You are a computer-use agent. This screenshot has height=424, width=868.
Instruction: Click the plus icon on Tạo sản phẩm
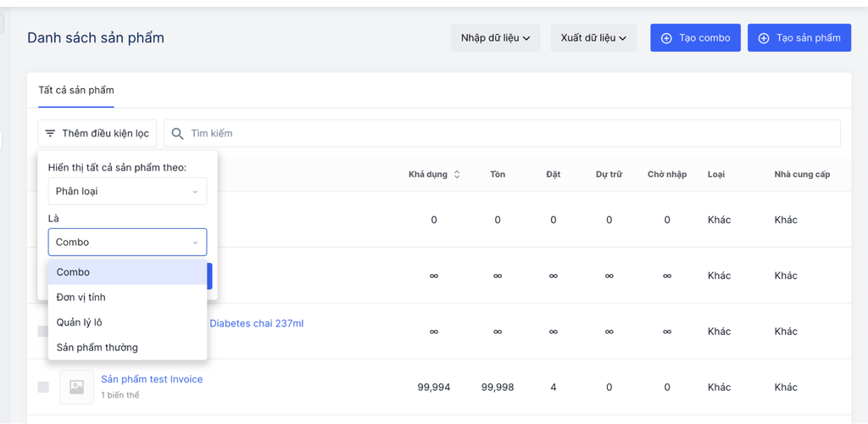click(764, 38)
